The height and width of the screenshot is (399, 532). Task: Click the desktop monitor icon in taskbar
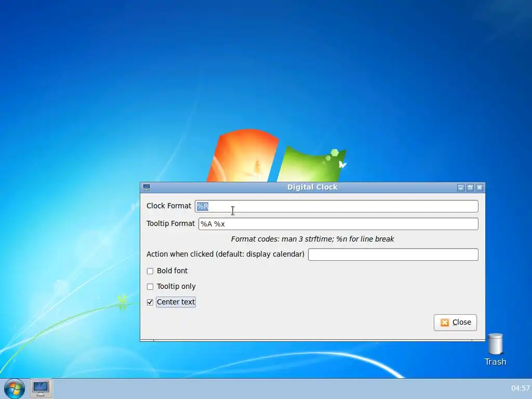click(x=41, y=388)
